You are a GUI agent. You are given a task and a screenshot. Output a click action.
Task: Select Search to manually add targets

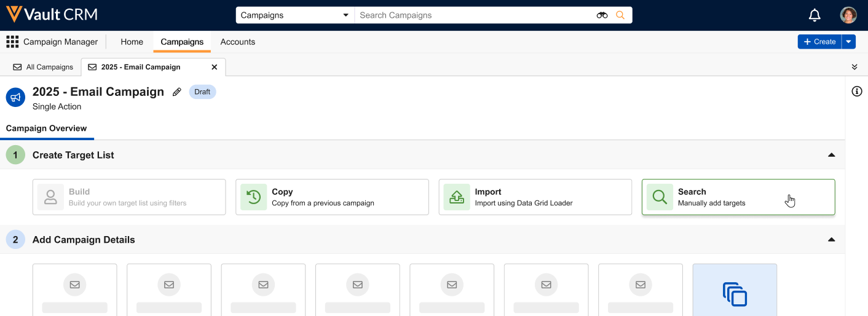pos(738,197)
